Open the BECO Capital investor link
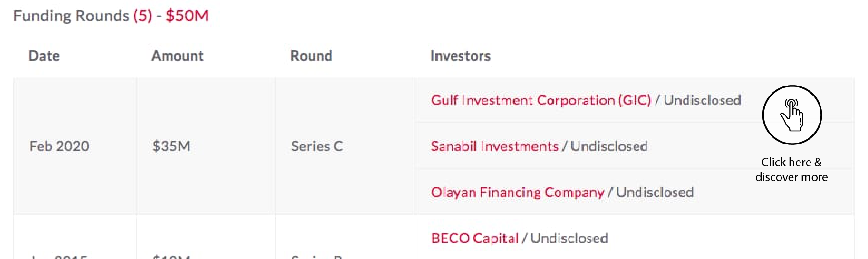The height and width of the screenshot is (259, 868). click(x=474, y=238)
